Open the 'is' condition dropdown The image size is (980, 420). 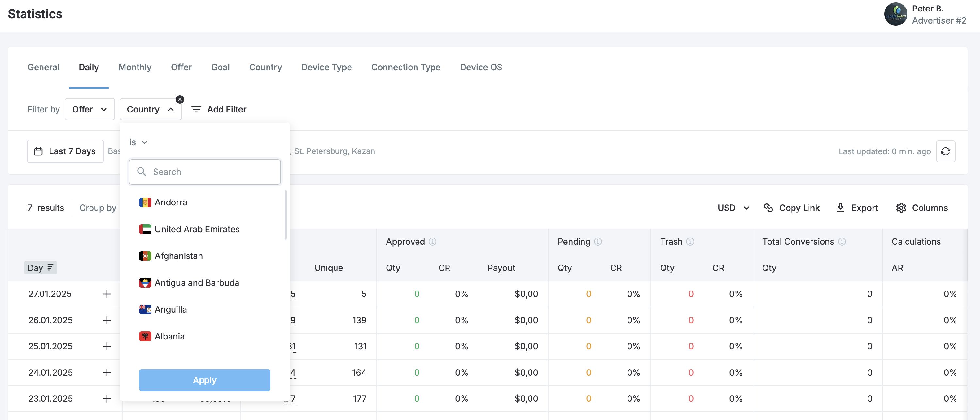click(x=138, y=142)
